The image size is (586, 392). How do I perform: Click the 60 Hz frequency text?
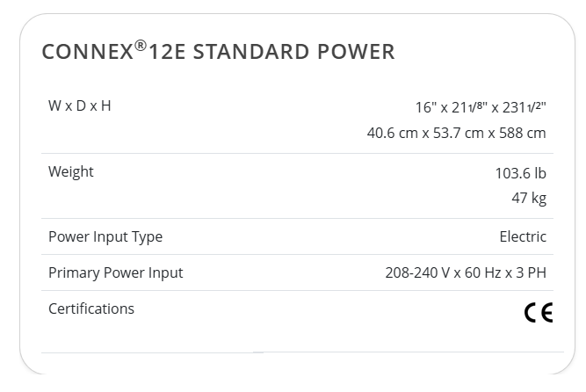click(x=483, y=272)
